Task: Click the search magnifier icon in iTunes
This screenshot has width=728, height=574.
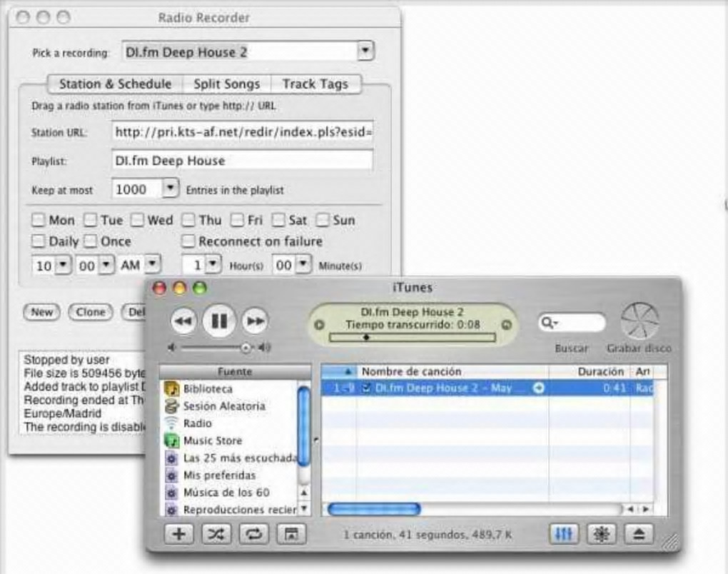Action: 549,322
